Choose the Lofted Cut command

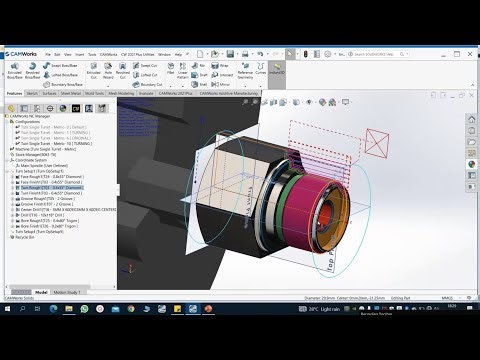pyautogui.click(x=145, y=75)
